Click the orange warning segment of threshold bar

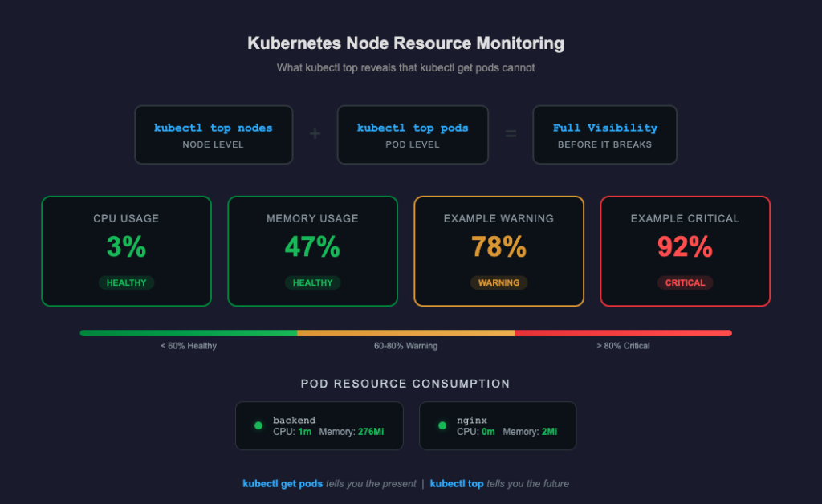coord(405,333)
